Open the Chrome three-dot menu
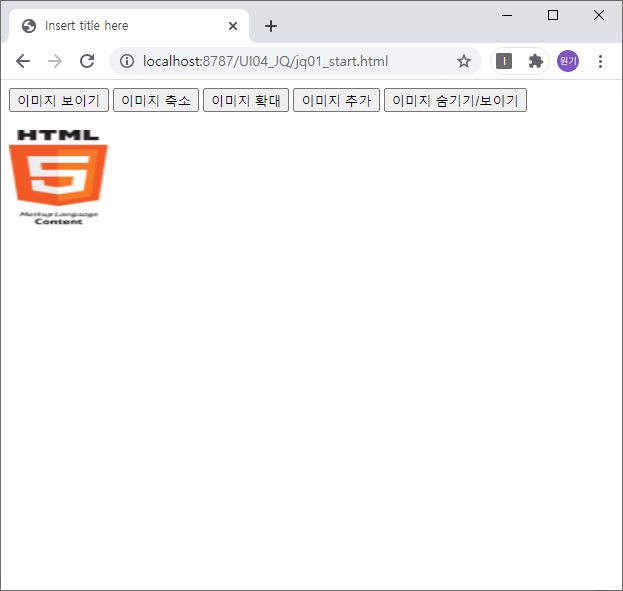The image size is (623, 591). pos(600,61)
